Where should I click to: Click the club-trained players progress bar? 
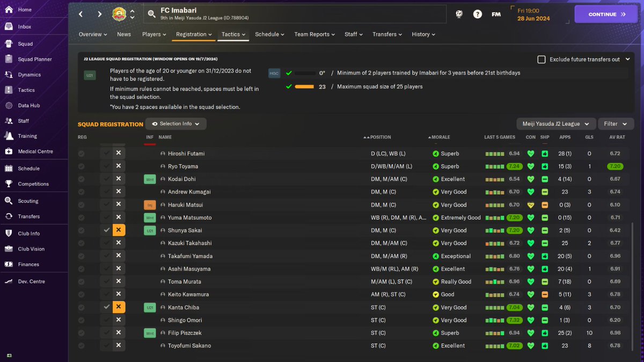pos(304,73)
